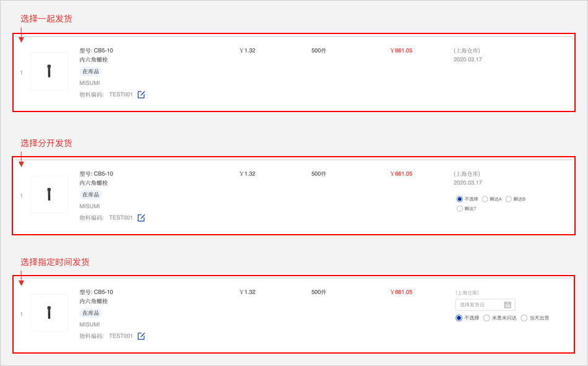This screenshot has height=366, width=588.
Task: Click edit icon beside TEST001 in 一起发货 section
Action: [141, 95]
